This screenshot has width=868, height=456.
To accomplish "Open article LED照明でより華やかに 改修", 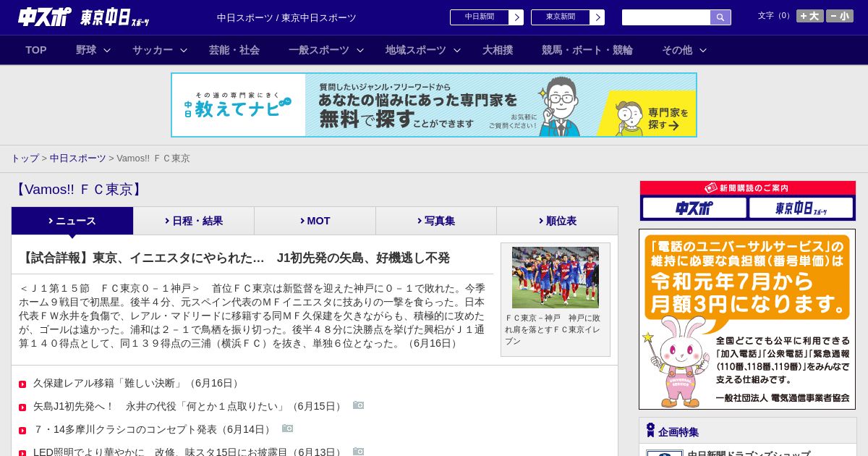I will [x=190, y=452].
